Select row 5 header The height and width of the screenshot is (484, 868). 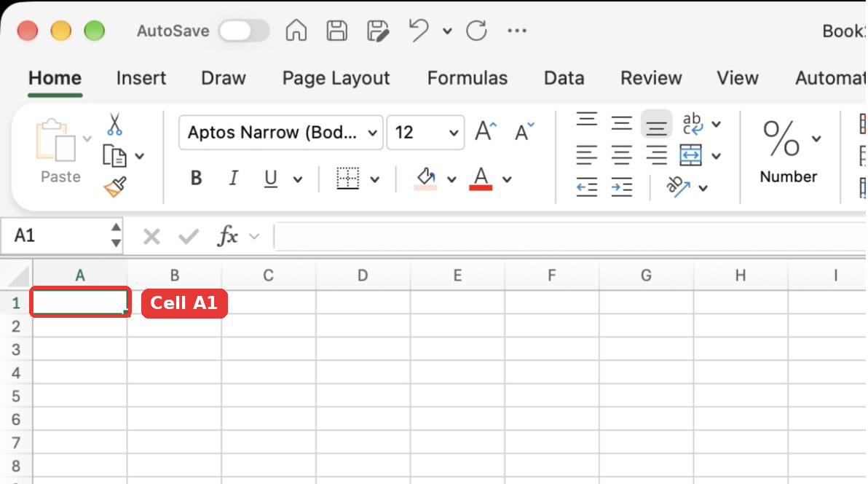click(x=16, y=397)
